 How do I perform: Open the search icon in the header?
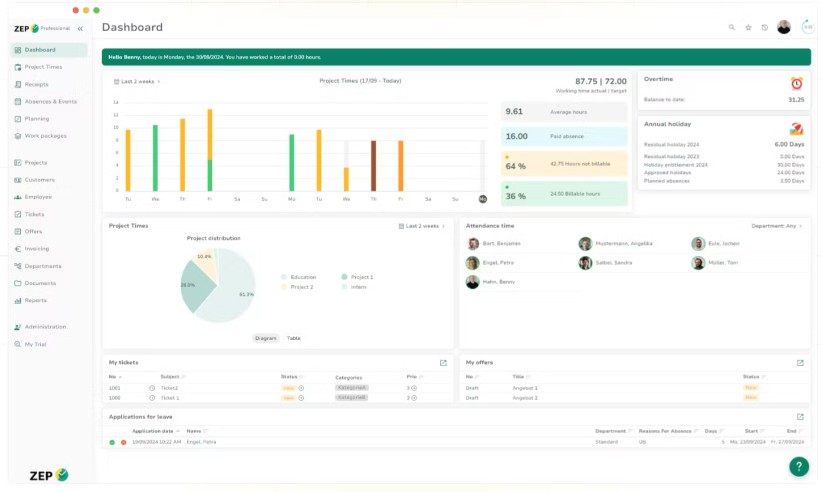click(731, 27)
